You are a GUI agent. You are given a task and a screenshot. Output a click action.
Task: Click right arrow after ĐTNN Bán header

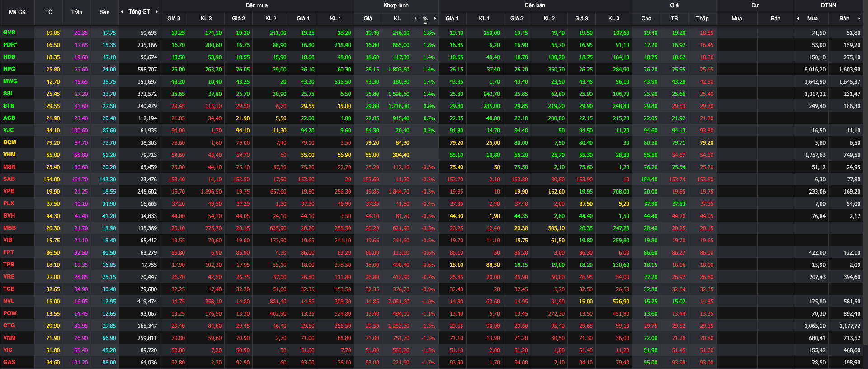tap(859, 19)
